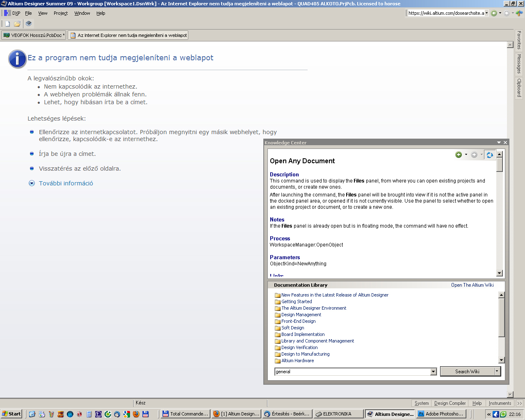This screenshot has height=420, width=525.
Task: Click the Thunderbird icon in quick launch
Action: coord(117,414)
